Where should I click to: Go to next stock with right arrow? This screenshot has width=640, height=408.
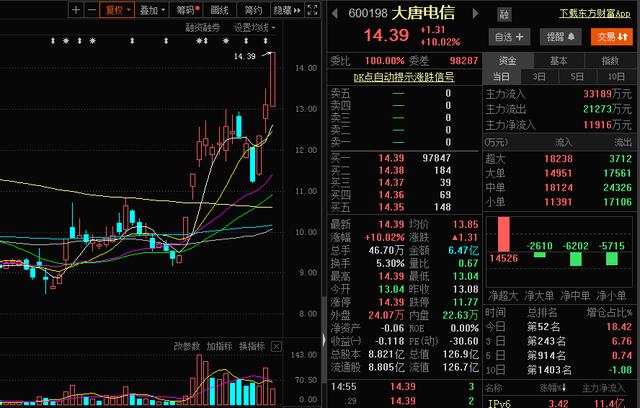pos(475,13)
